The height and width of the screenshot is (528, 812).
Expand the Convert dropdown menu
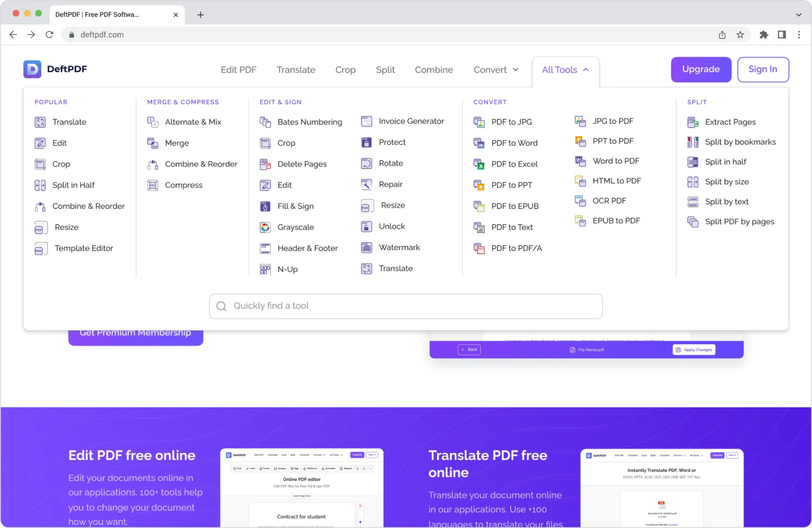496,70
